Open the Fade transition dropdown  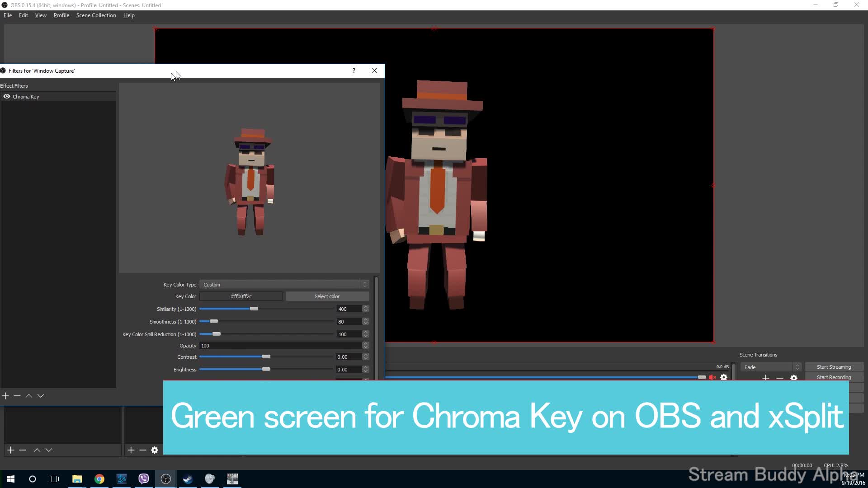(x=771, y=367)
